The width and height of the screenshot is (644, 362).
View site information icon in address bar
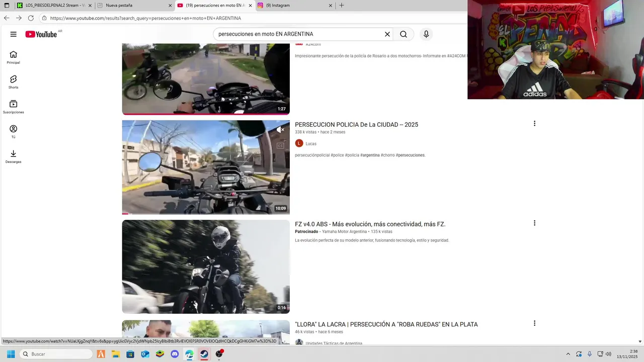44,18
